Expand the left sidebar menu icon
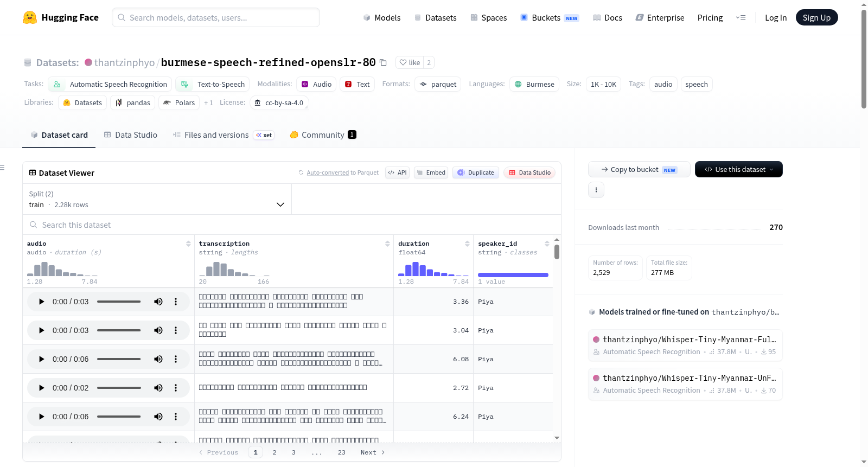 click(x=2, y=168)
